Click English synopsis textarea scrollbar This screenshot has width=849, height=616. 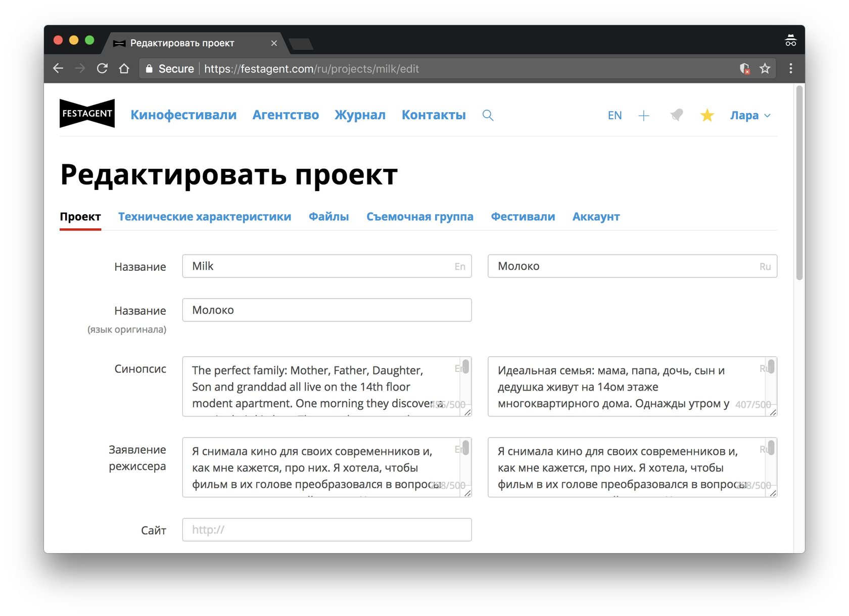466,366
